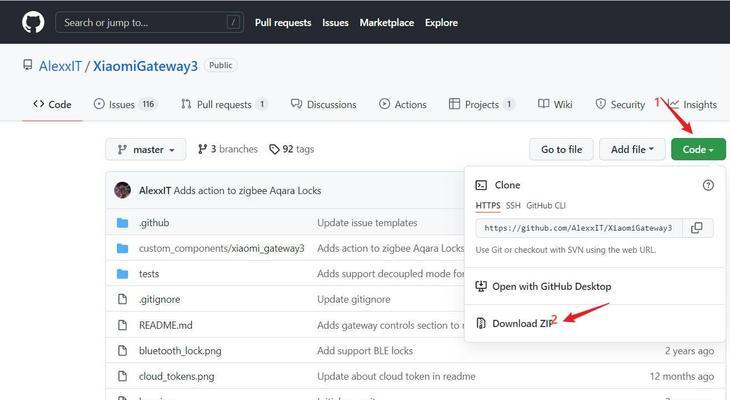This screenshot has width=730, height=400.
Task: Click Download ZIP option
Action: tap(514, 324)
